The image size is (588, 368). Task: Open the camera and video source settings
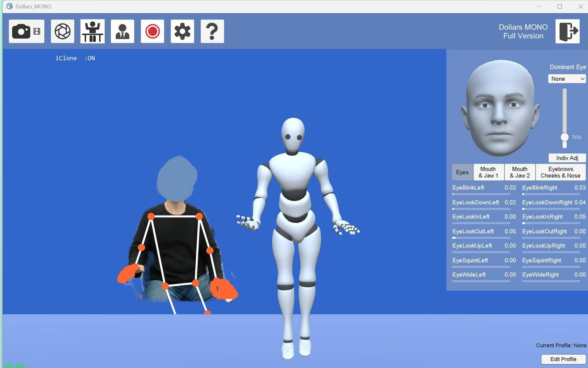tap(26, 31)
